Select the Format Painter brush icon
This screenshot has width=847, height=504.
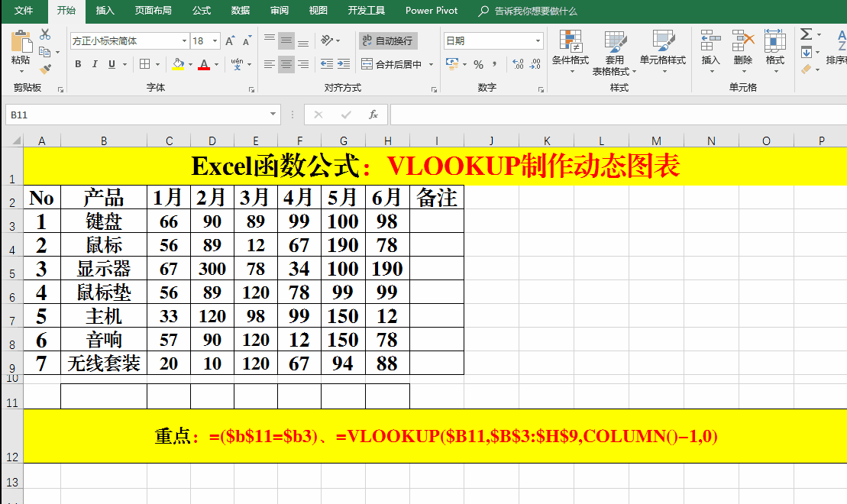(45, 69)
